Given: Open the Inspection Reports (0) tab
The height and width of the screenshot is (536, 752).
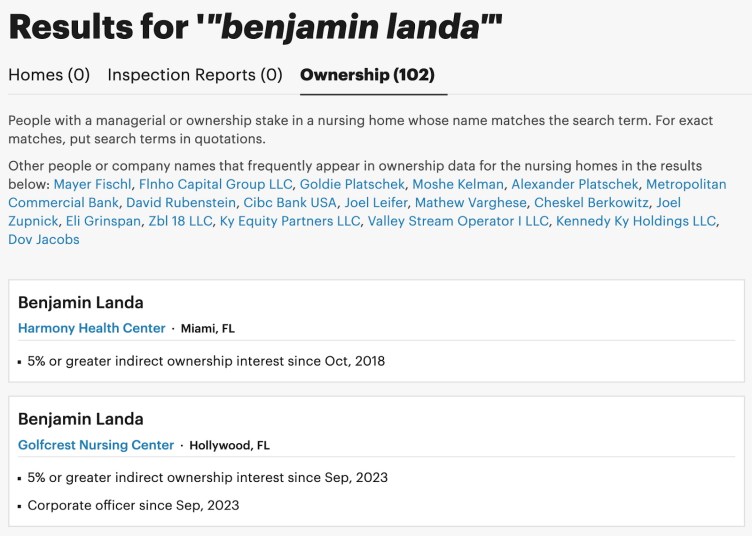Looking at the screenshot, I should click(x=195, y=75).
